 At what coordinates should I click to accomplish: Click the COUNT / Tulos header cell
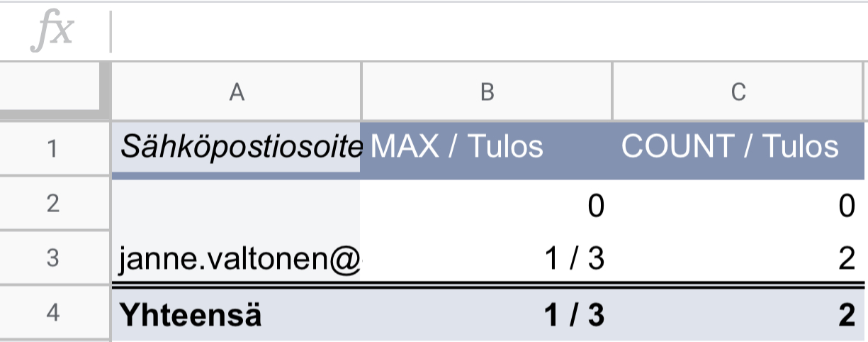coord(739,148)
